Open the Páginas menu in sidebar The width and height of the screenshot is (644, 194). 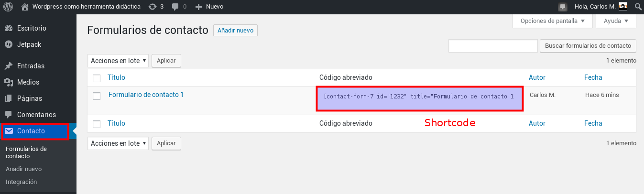point(29,98)
